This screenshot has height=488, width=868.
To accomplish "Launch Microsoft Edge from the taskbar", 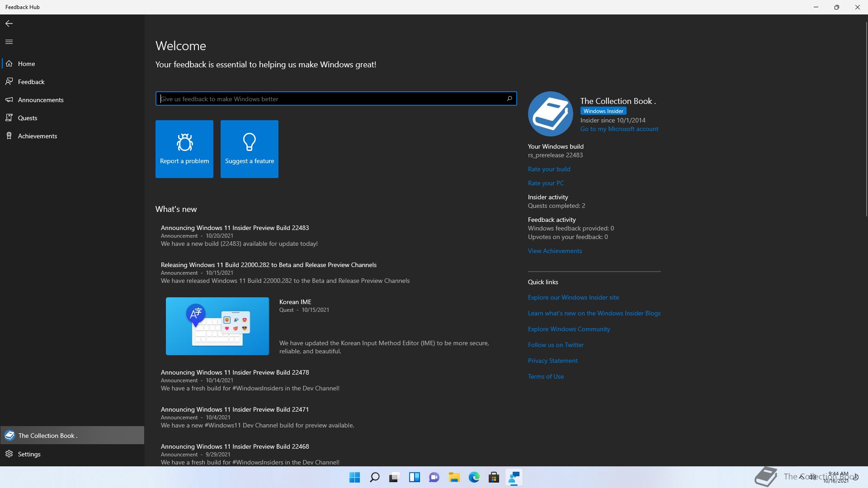I will pos(474,477).
